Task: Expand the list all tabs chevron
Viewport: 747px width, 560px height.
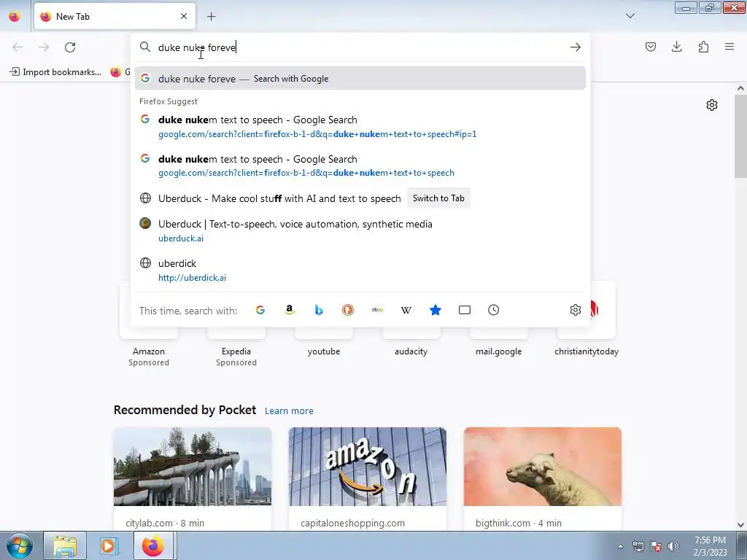Action: 630,16
